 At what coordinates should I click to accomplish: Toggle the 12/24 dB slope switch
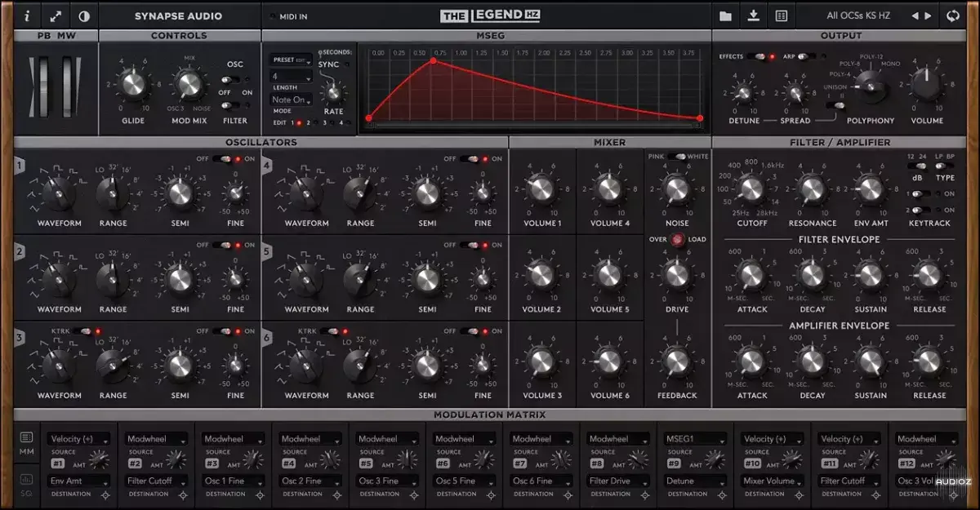[x=915, y=166]
